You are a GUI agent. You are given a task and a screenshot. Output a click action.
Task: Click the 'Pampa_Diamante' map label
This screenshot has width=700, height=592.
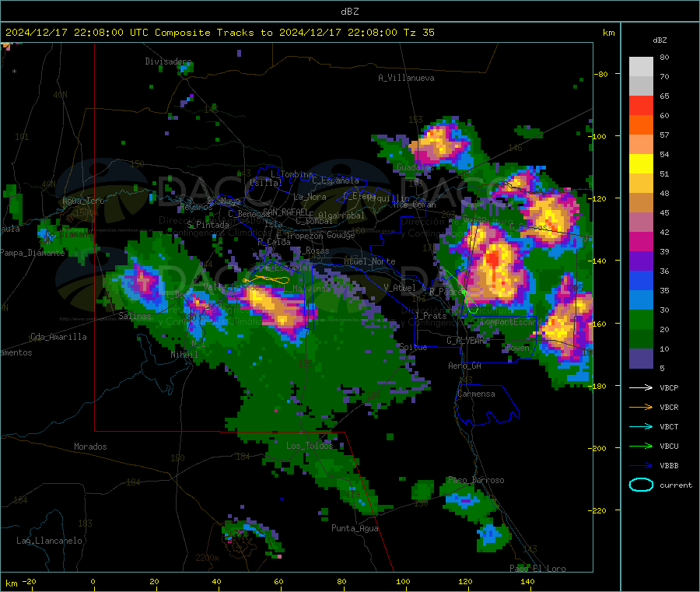(33, 253)
